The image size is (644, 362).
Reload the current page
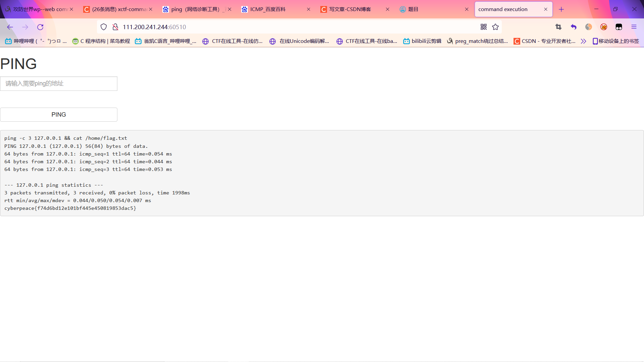tap(40, 27)
